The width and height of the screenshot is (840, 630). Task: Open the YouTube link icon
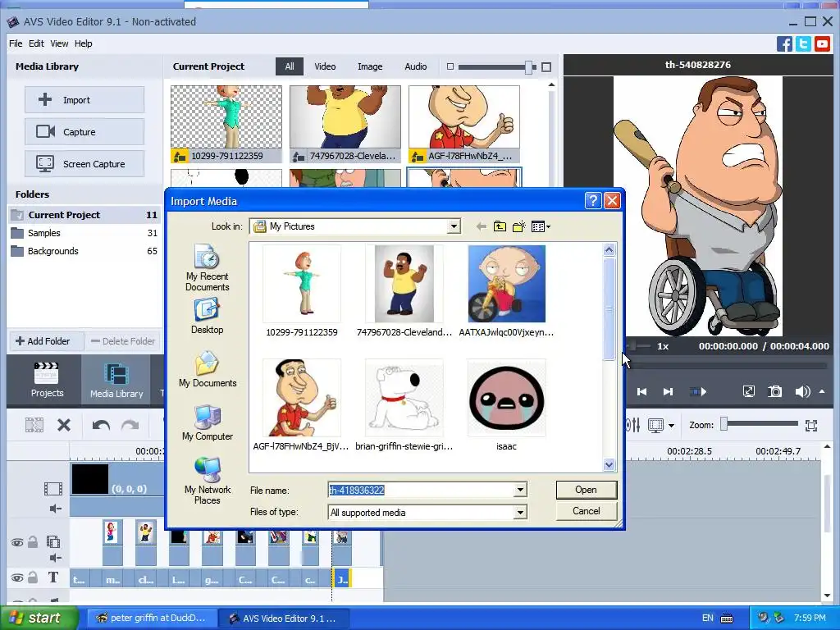pos(822,44)
